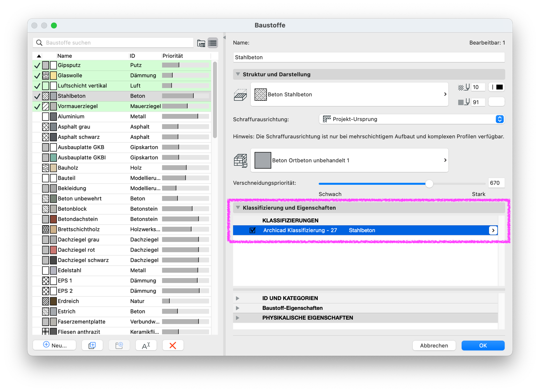Toggle checkmark for Gipsputz row
The height and width of the screenshot is (392, 540).
click(37, 65)
